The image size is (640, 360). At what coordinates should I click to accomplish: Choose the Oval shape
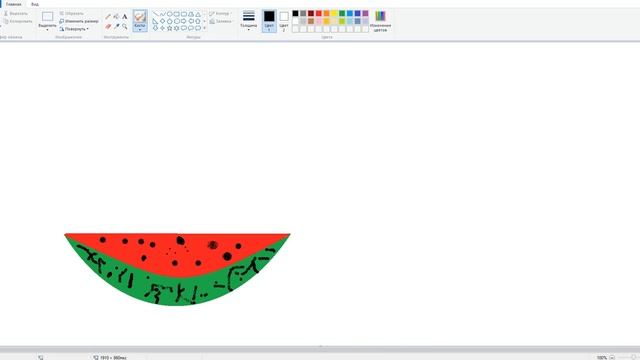170,14
